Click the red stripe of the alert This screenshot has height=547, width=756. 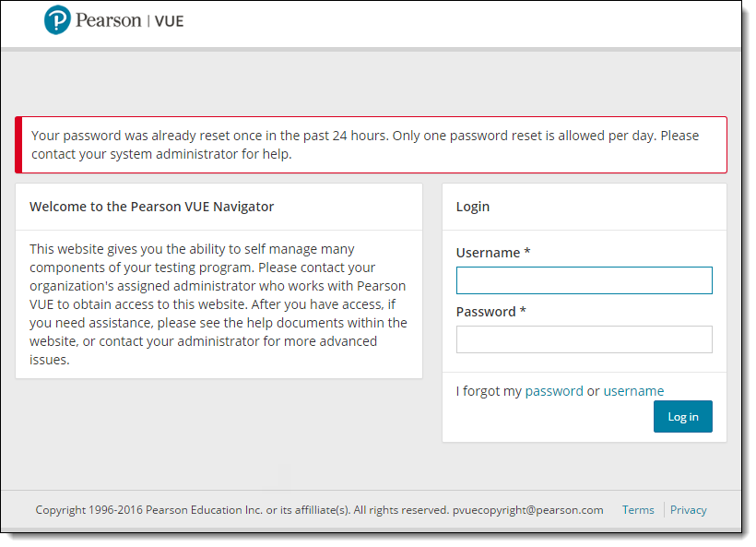tap(18, 145)
